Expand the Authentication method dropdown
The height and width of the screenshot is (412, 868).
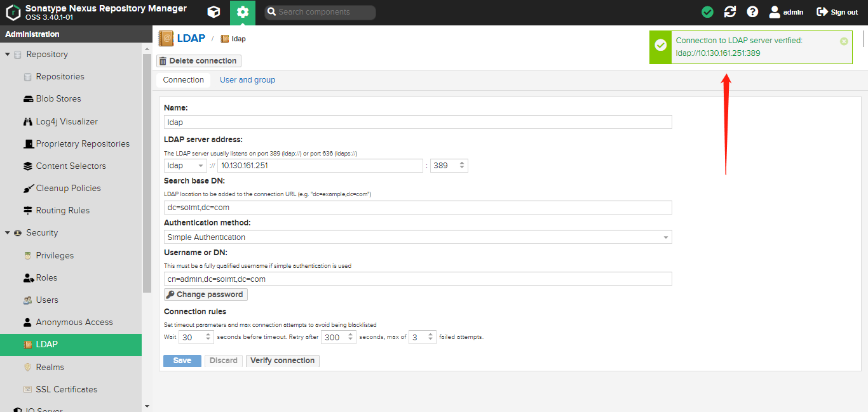click(x=665, y=237)
